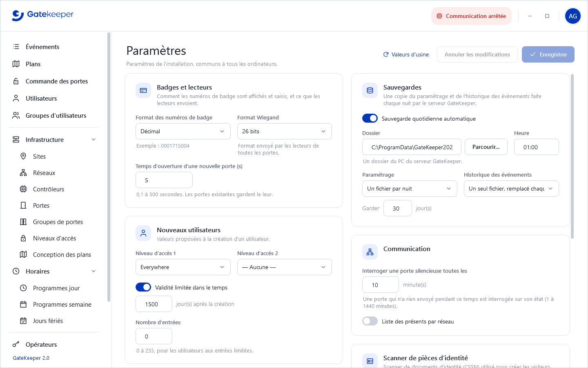Disable Sauvegarde quotidienne automatique switch
Screen dimensions: 588x368
point(370,118)
